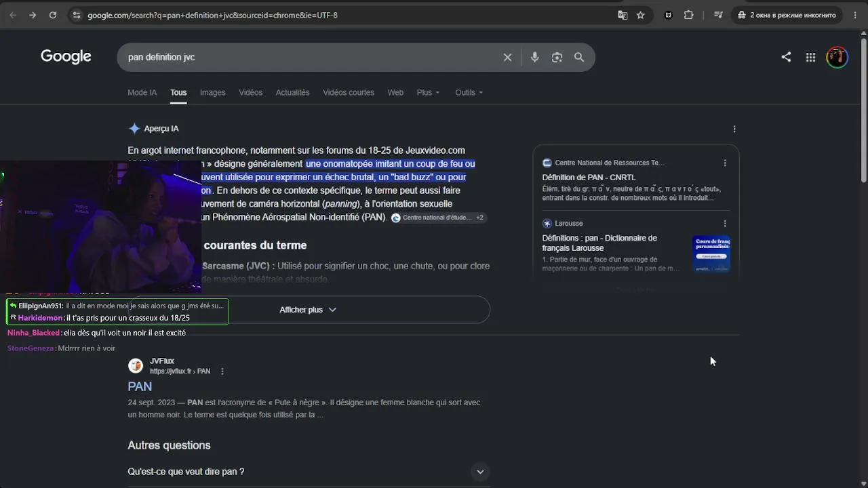Screen dimensions: 868x488
Task: Open the Outils dropdown
Action: (469, 92)
